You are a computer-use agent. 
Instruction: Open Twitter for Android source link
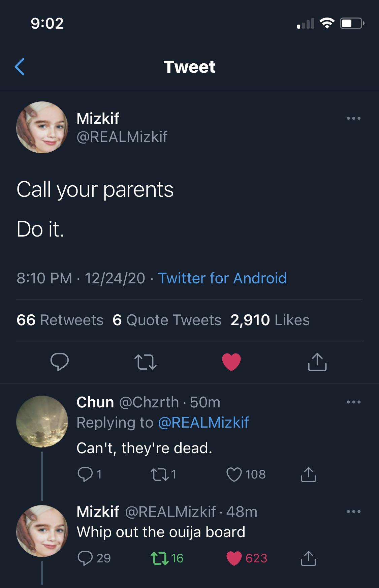[x=222, y=278]
